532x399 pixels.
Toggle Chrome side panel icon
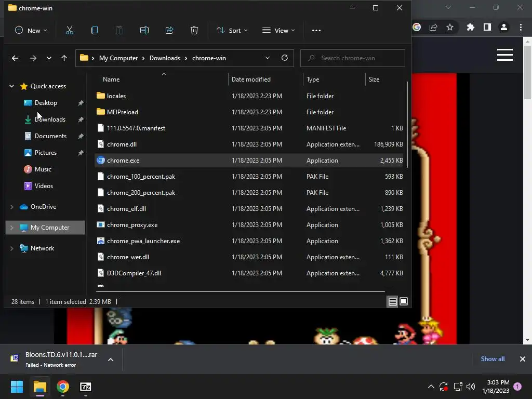point(487,27)
